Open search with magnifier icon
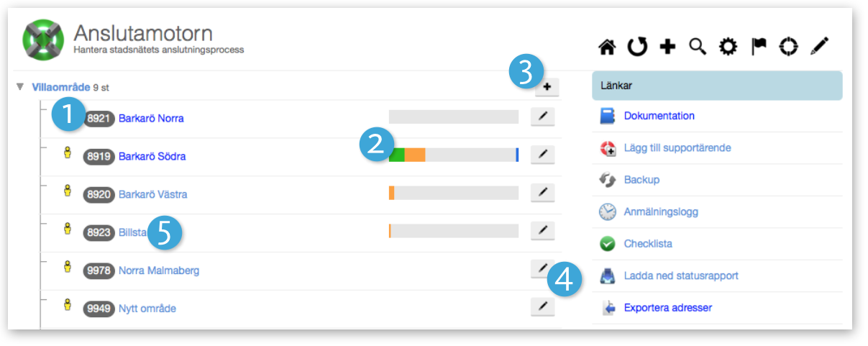The height and width of the screenshot is (346, 868). 697,47
